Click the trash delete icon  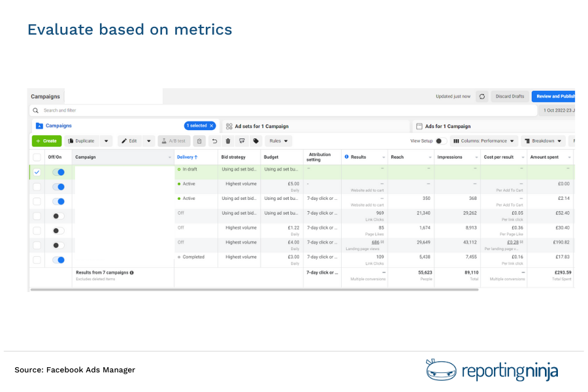pyautogui.click(x=227, y=140)
